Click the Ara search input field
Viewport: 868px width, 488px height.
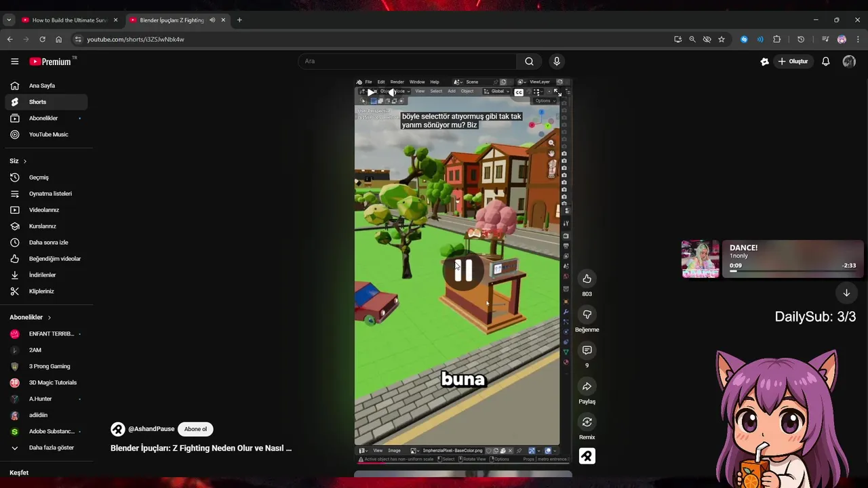(407, 61)
